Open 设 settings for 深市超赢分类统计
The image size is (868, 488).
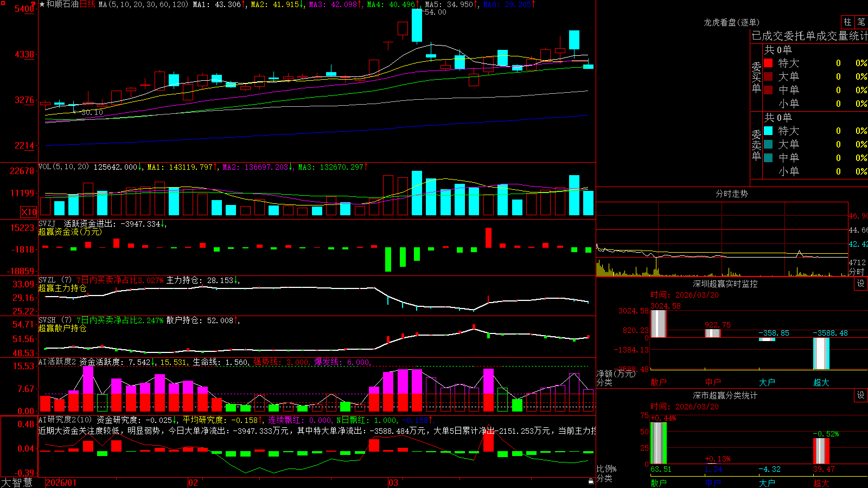tap(861, 395)
